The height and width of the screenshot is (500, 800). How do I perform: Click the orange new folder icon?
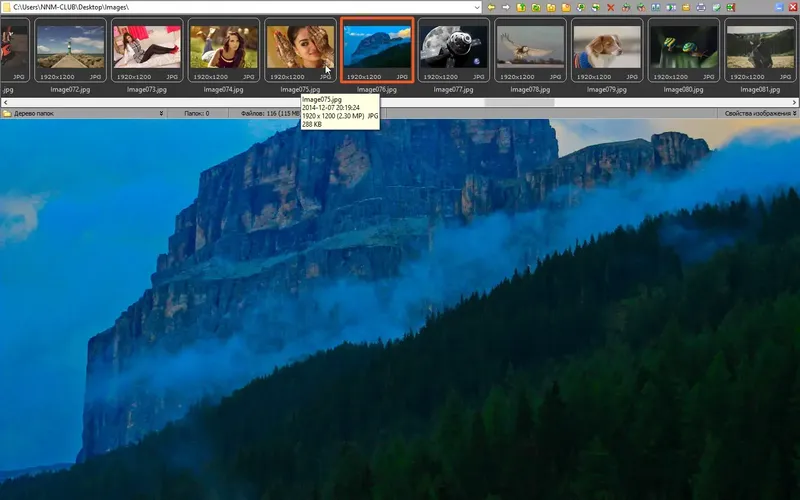point(566,8)
